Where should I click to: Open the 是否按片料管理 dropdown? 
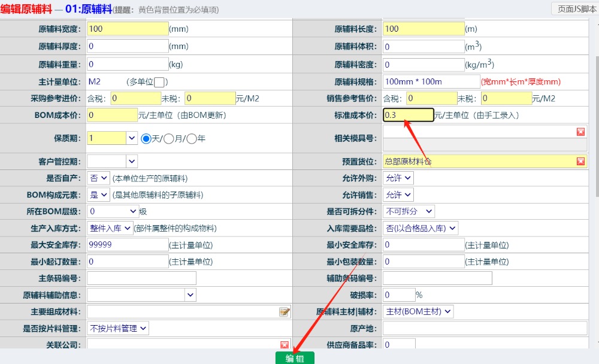118,328
